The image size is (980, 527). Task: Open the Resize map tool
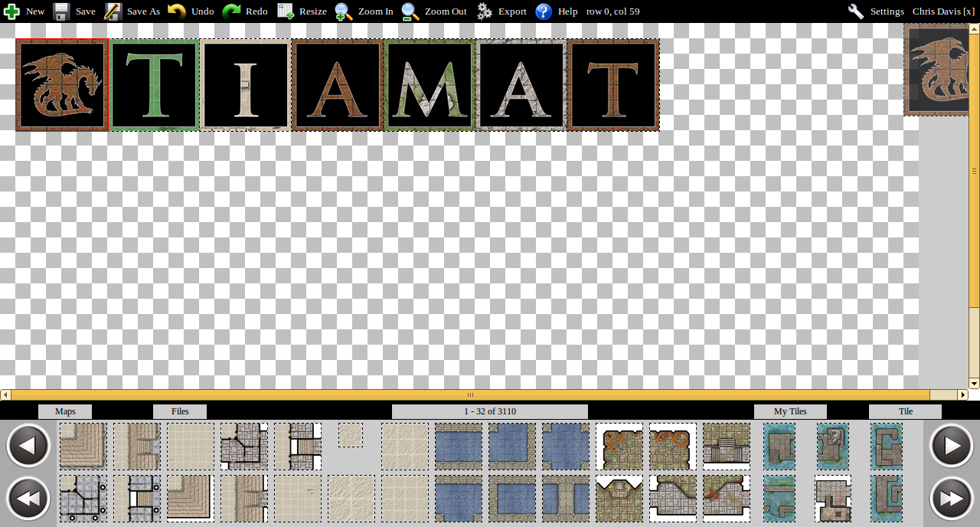(x=302, y=11)
